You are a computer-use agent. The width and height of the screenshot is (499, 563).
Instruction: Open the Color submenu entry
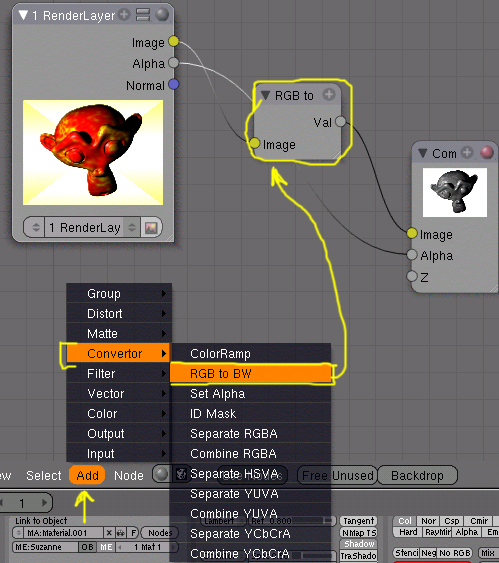coord(119,414)
